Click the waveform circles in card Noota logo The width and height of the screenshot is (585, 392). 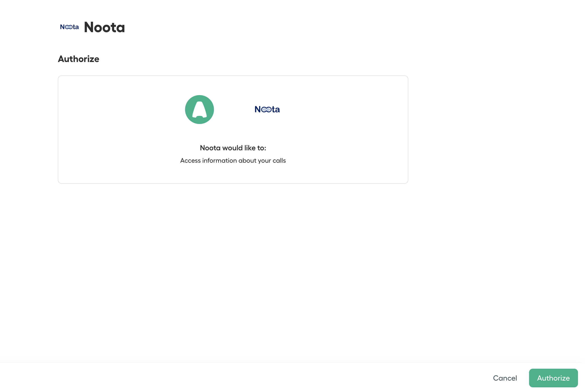pyautogui.click(x=266, y=110)
